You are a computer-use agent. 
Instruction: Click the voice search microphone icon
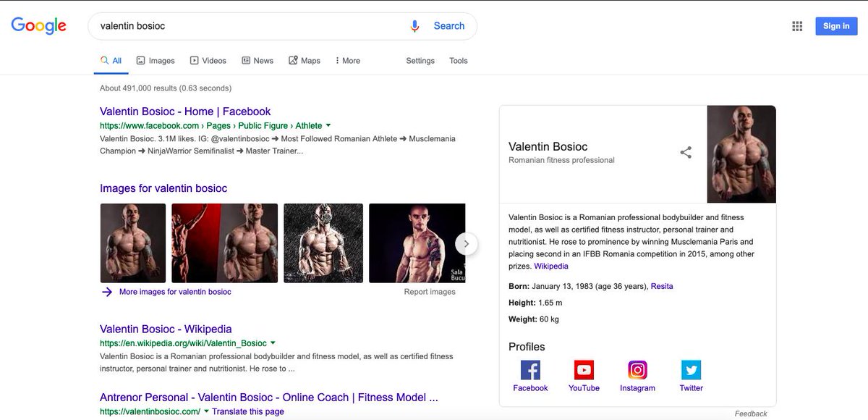[x=414, y=25]
